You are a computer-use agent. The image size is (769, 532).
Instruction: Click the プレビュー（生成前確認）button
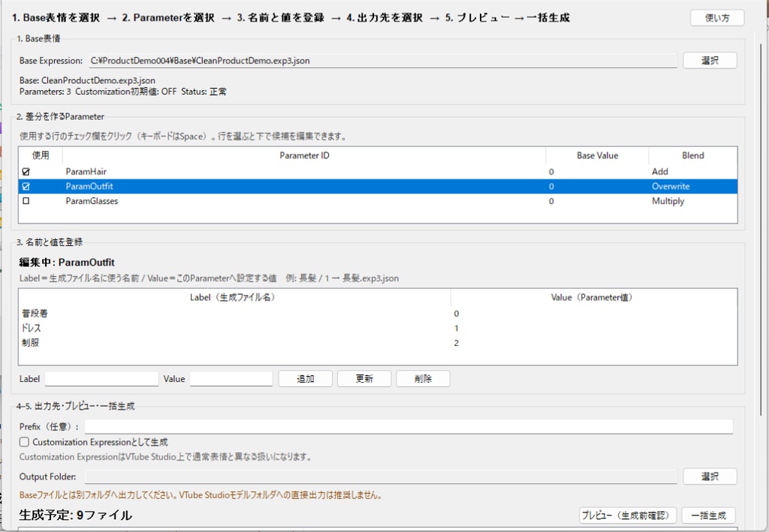click(x=627, y=515)
